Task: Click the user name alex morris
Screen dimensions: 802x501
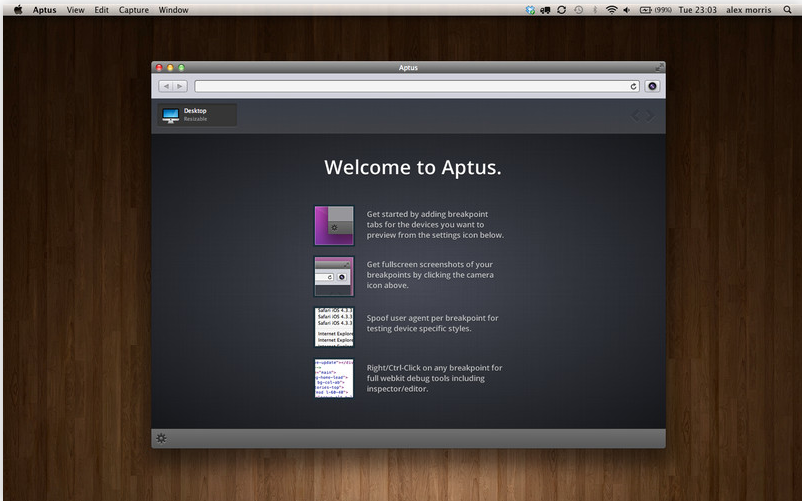Action: click(x=749, y=10)
